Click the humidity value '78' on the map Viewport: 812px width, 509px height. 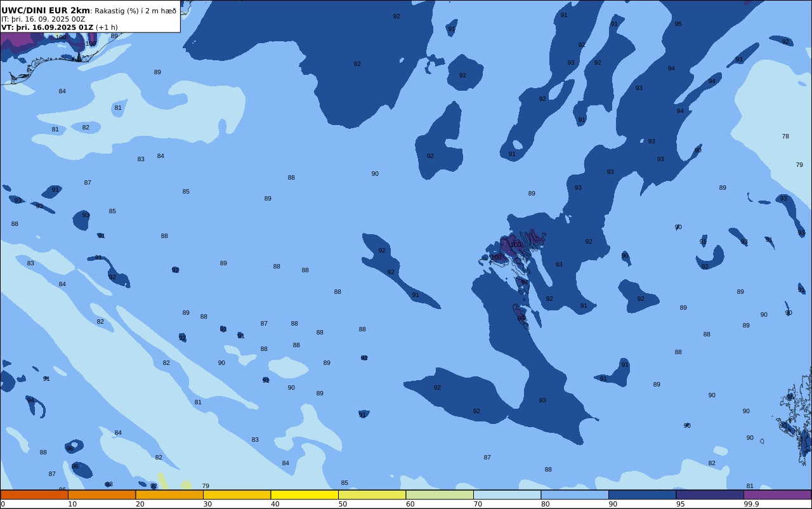(785, 136)
